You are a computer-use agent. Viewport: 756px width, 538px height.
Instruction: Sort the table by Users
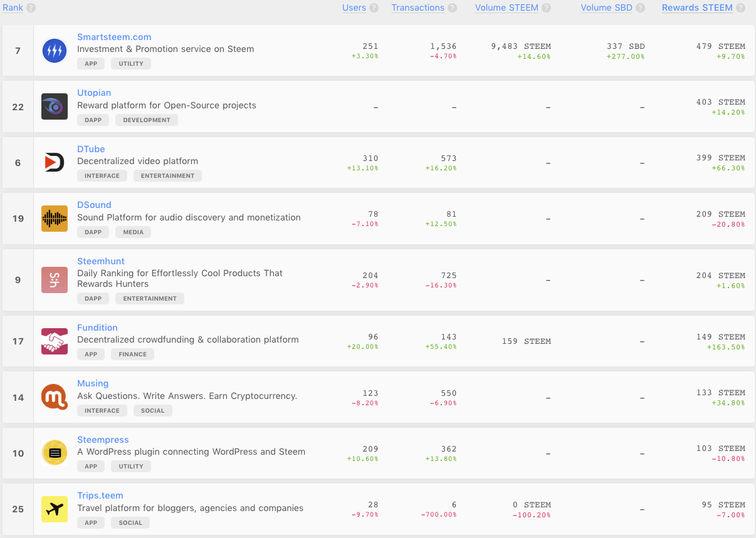pos(354,8)
